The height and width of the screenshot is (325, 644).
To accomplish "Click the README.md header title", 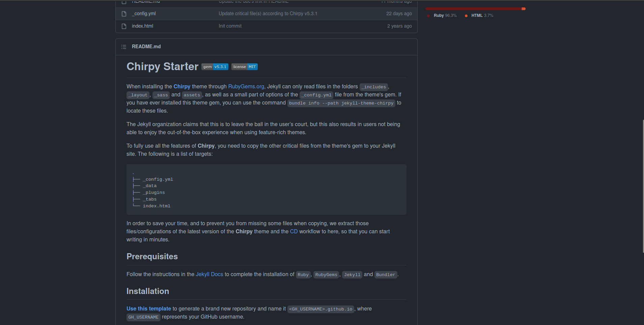I will tap(146, 47).
